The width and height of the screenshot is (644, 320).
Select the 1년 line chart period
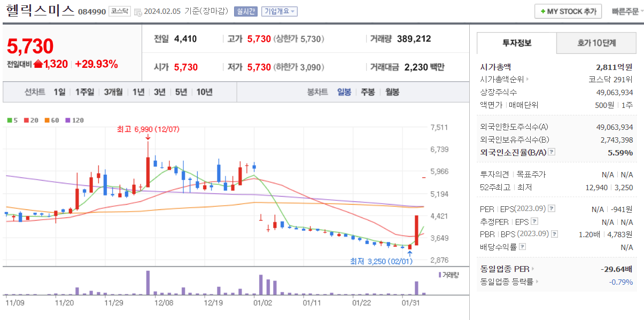(x=138, y=92)
